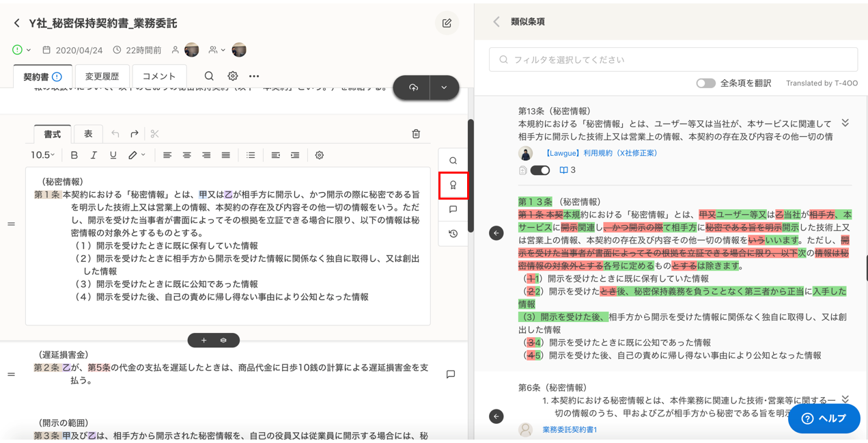Open the 10.5 font size dropdown

click(x=42, y=155)
